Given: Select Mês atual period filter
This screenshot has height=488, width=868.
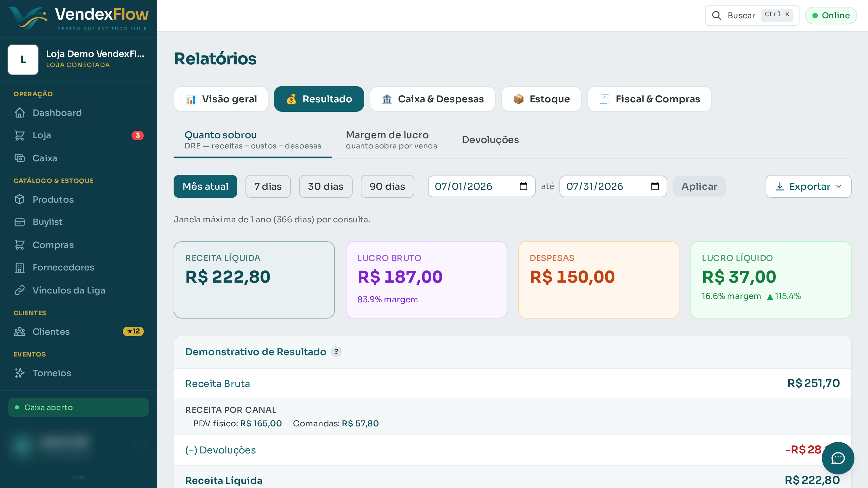Looking at the screenshot, I should point(205,186).
